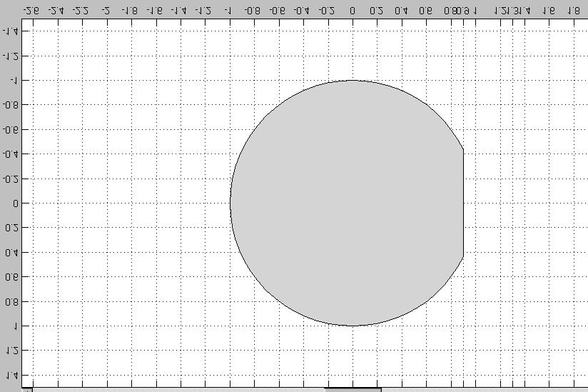Viewport: 588px width, 392px height.
Task: Click the left axis label -0.4
Action: 10,154
